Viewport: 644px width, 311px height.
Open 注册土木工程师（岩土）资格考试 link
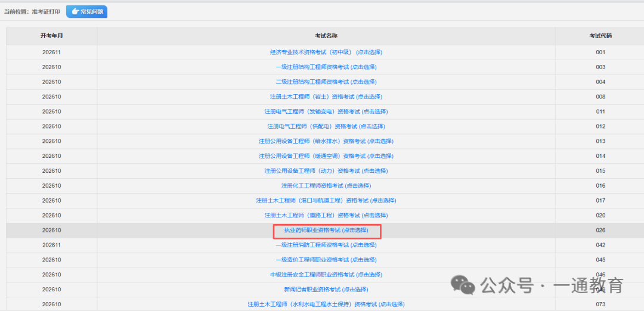click(x=326, y=97)
